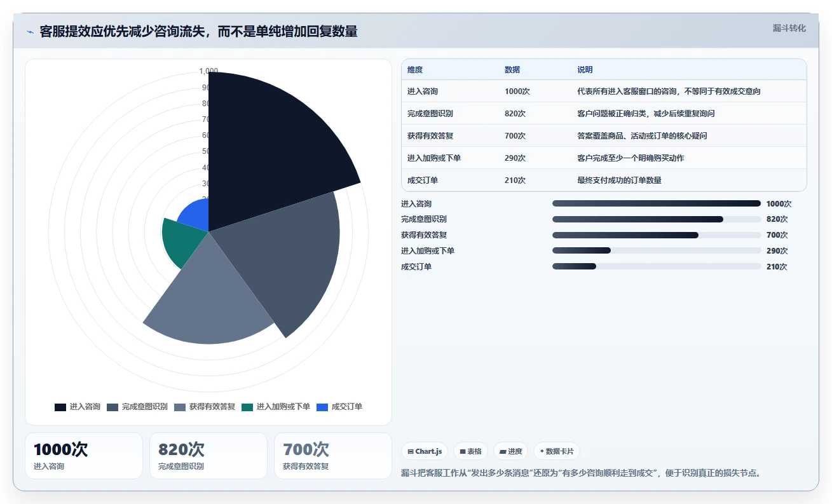
Task: Click the 进入咨询 progress bar
Action: point(657,203)
